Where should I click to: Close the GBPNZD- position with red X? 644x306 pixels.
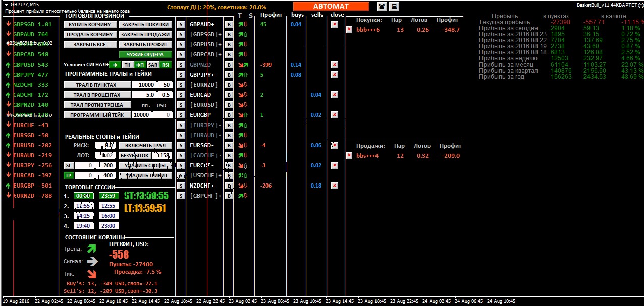click(335, 65)
